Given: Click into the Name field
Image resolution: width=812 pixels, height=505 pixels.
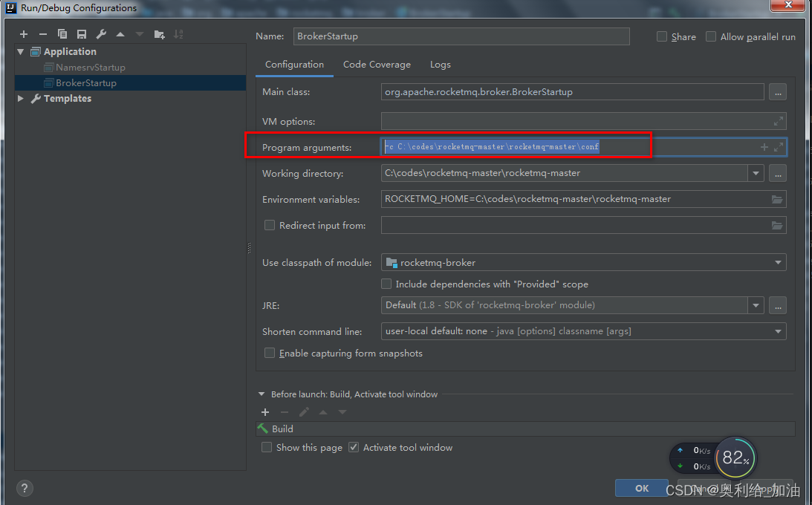Looking at the screenshot, I should tap(461, 36).
